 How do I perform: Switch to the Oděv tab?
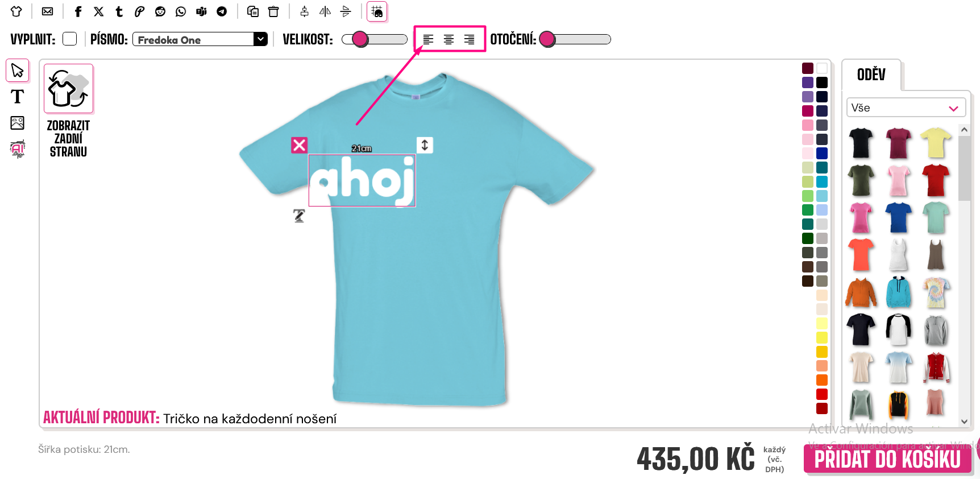click(x=871, y=75)
